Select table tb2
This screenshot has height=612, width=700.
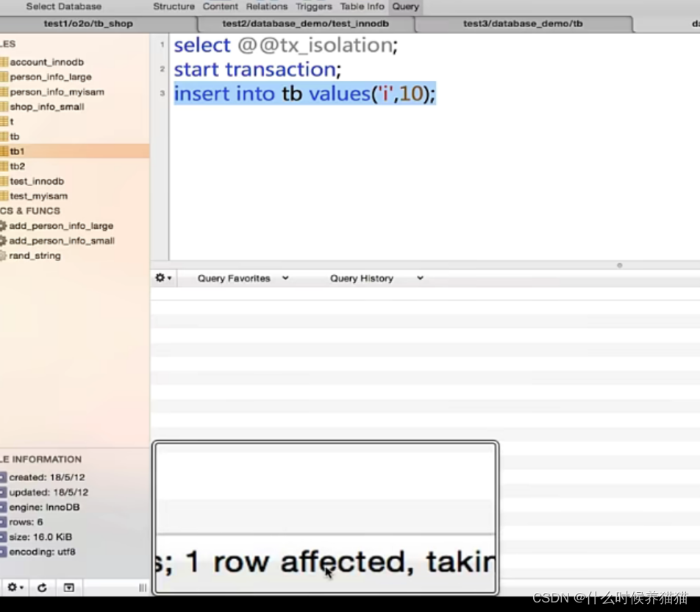point(17,166)
